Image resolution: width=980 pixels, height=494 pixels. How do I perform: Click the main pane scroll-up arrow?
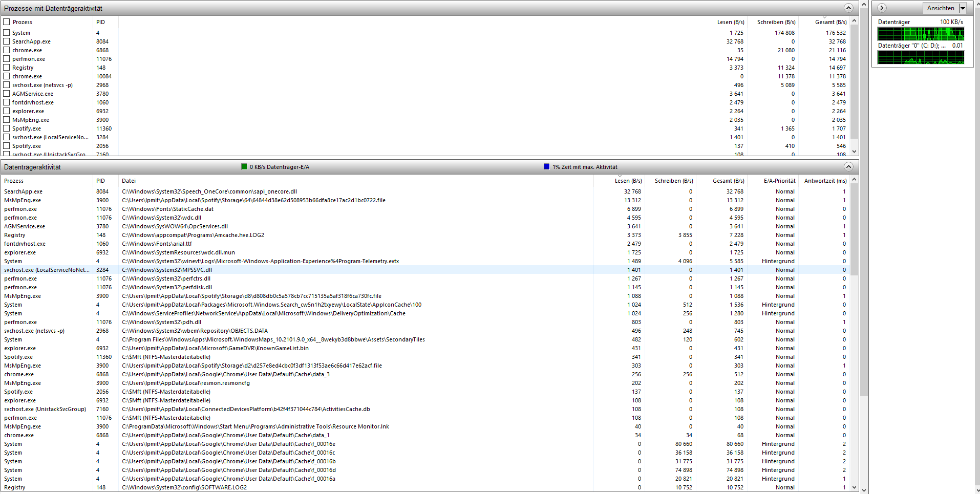(x=864, y=4)
